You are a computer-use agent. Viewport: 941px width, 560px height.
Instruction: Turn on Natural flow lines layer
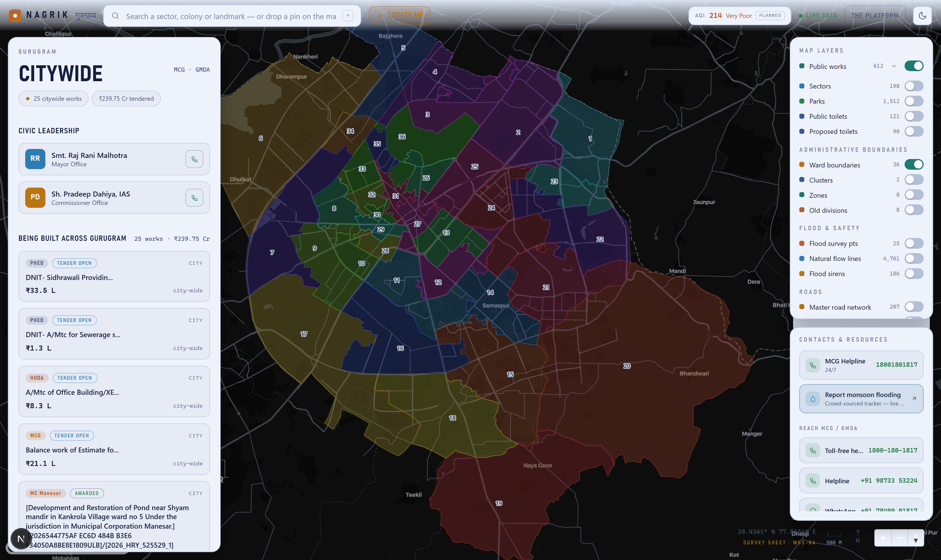[x=914, y=258]
